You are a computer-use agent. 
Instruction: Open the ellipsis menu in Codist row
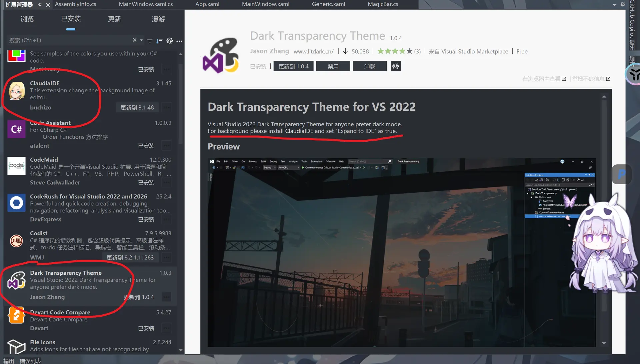point(166,257)
